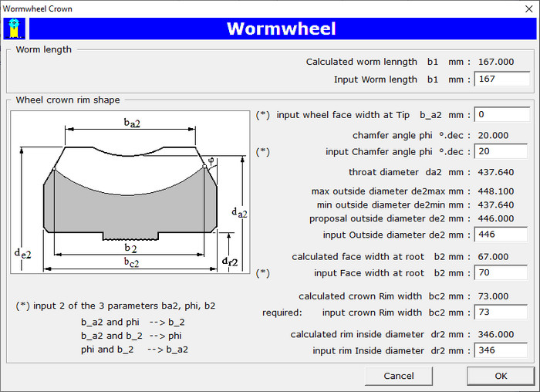Screen dimensions: 540x392
Task: Click the blue Wormwheel title banner
Action: point(282,29)
